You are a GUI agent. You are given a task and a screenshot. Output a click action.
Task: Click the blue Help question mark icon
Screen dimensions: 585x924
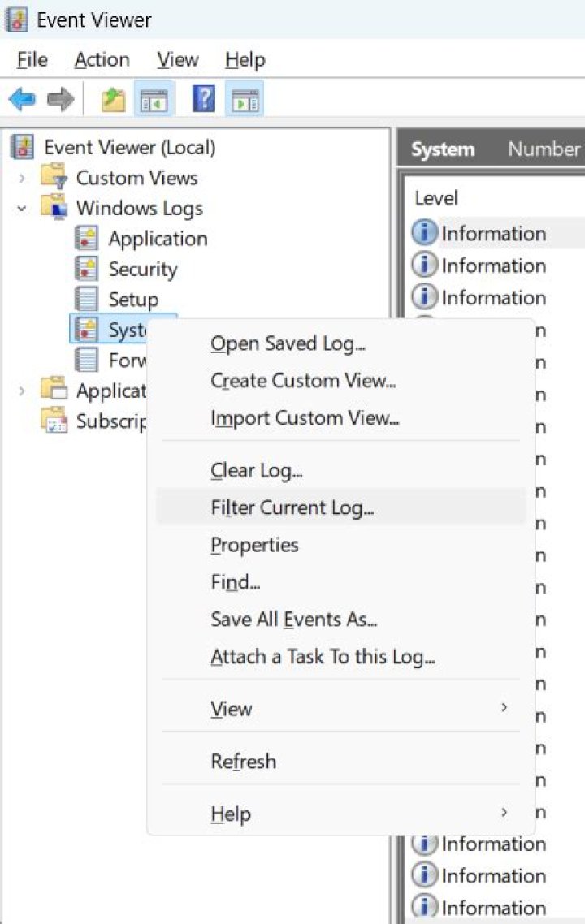click(x=203, y=100)
